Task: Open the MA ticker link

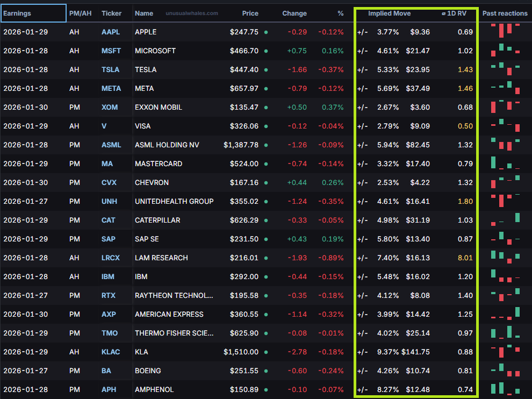Action: point(107,163)
